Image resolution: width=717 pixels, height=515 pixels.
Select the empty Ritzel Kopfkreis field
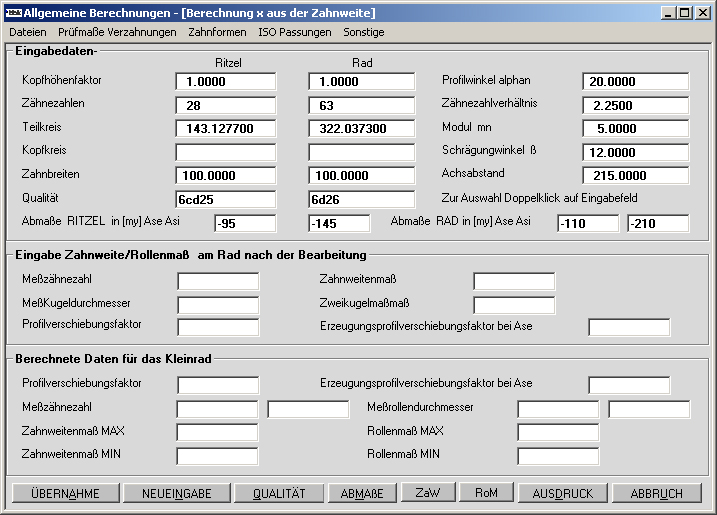point(225,152)
